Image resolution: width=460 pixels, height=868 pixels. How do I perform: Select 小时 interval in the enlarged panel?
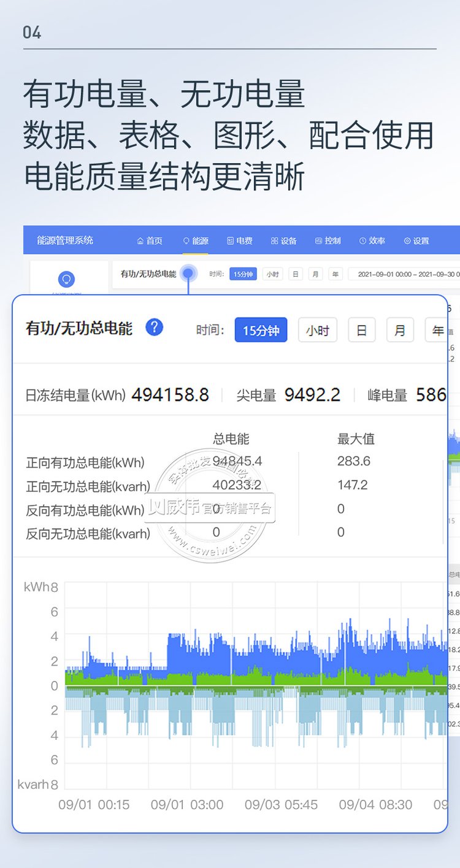click(x=317, y=331)
